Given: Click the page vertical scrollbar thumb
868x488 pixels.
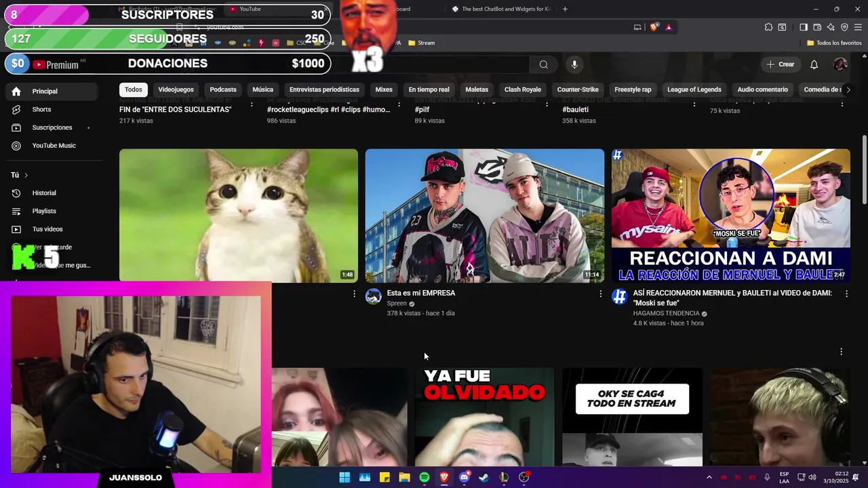Looking at the screenshot, I should 864,169.
